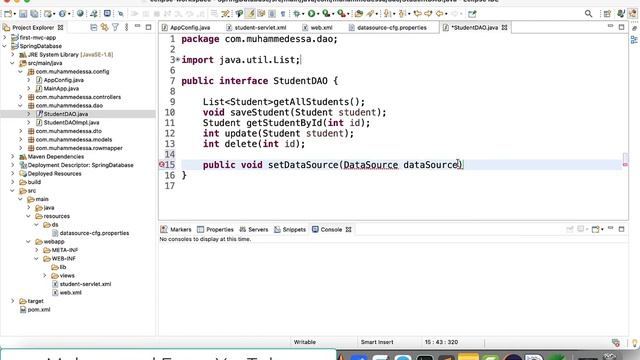Click the Open Perspective icon
Image resolution: width=640 pixels, height=360 pixels.
(x=607, y=14)
